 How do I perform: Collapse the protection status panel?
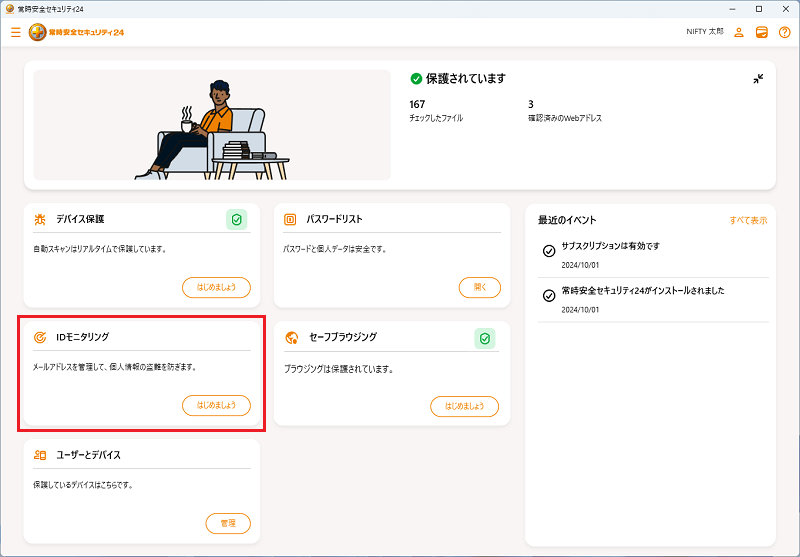pyautogui.click(x=758, y=79)
